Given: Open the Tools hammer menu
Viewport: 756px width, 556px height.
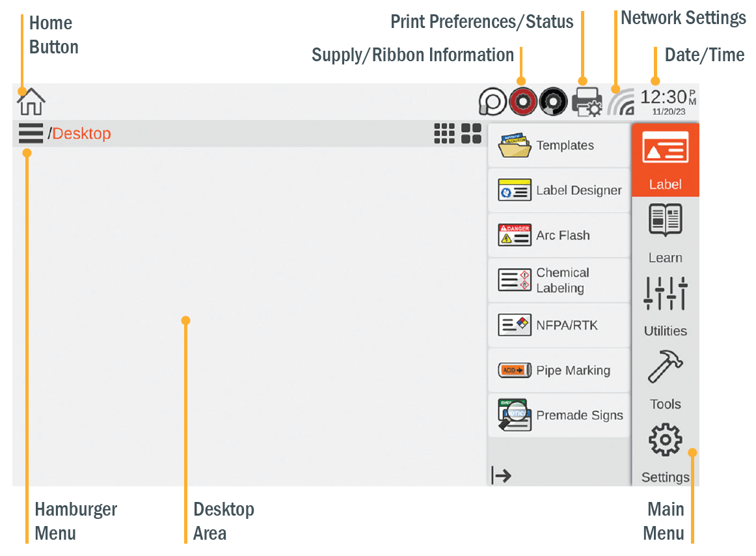Looking at the screenshot, I should pos(665,379).
